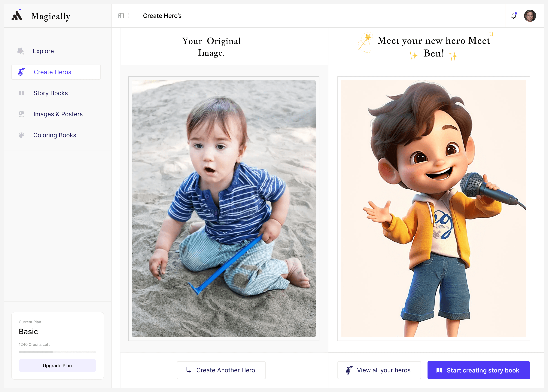Click the credits left progress bar

[57, 352]
